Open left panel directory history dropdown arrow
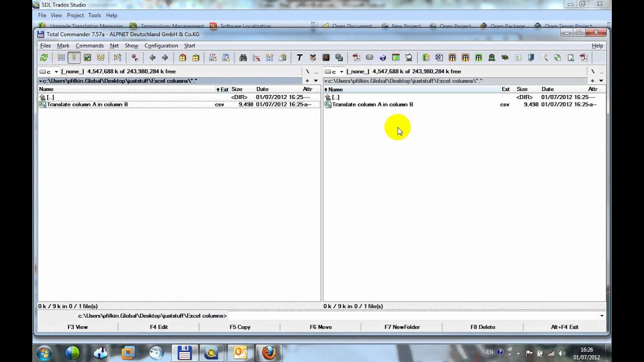 pos(316,80)
